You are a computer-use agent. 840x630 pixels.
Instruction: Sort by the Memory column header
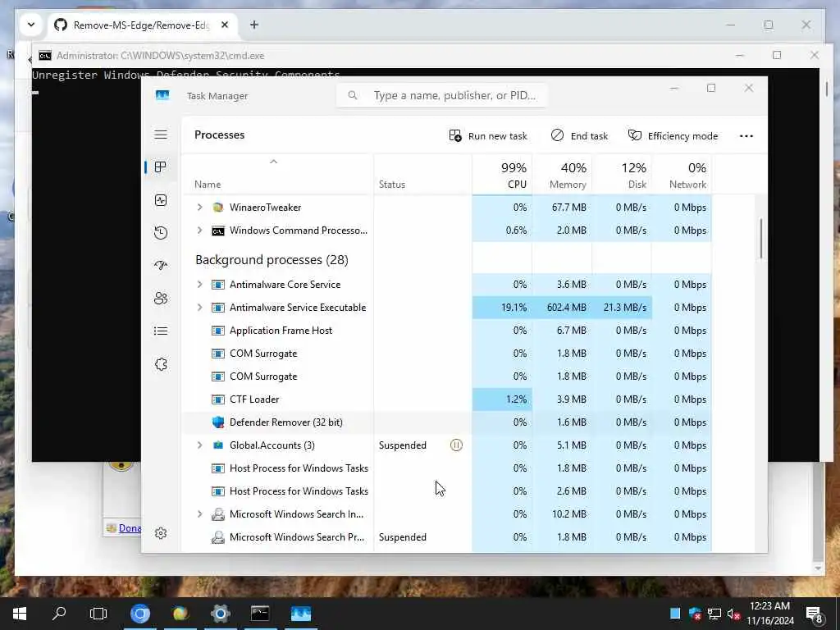(562, 175)
